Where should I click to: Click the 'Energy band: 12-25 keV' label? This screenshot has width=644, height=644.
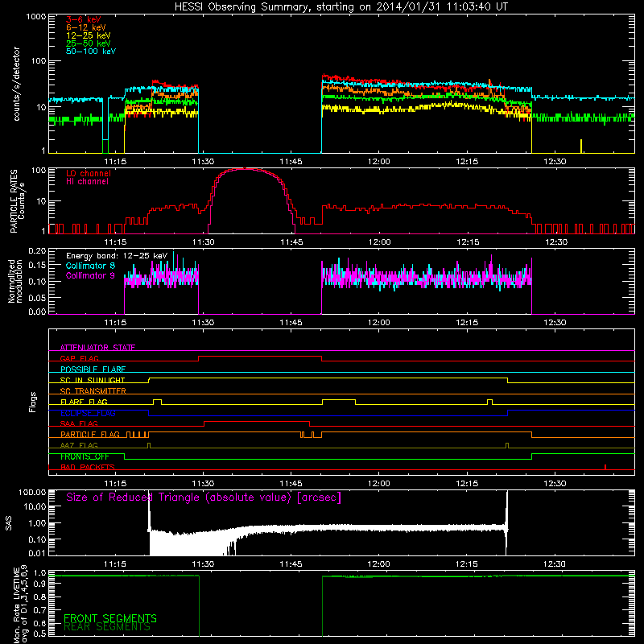[x=117, y=256]
